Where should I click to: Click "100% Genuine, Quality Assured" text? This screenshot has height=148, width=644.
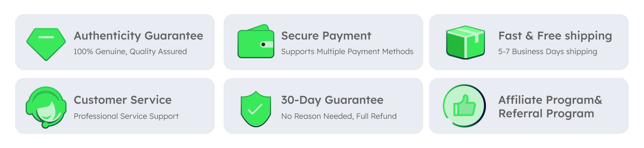coord(130,52)
